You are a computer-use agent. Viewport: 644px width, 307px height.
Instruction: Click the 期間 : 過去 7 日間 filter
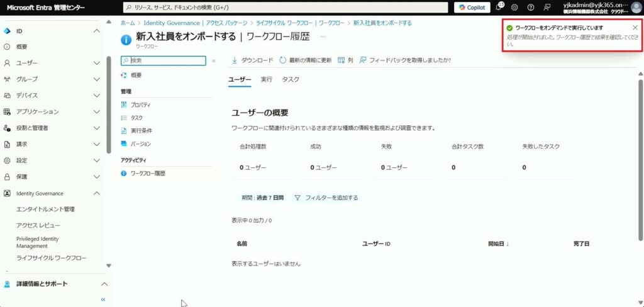click(x=262, y=198)
